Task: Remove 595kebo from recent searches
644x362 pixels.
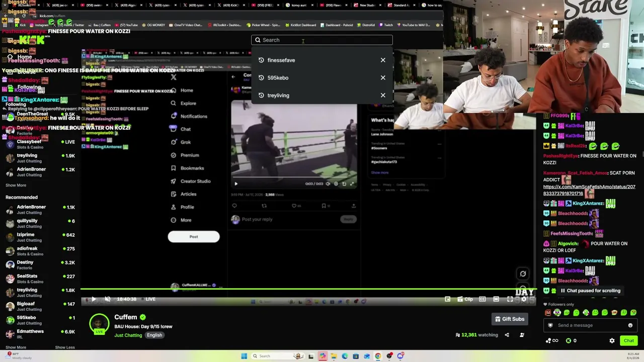Action: click(x=383, y=78)
